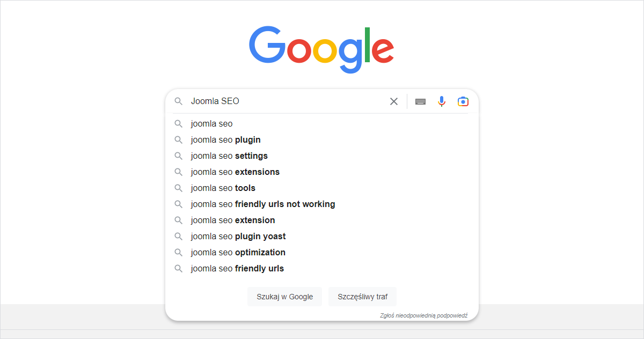This screenshot has height=339, width=644.
Task: Select the suggestion 'joomla seo extensions'
Action: tap(235, 172)
